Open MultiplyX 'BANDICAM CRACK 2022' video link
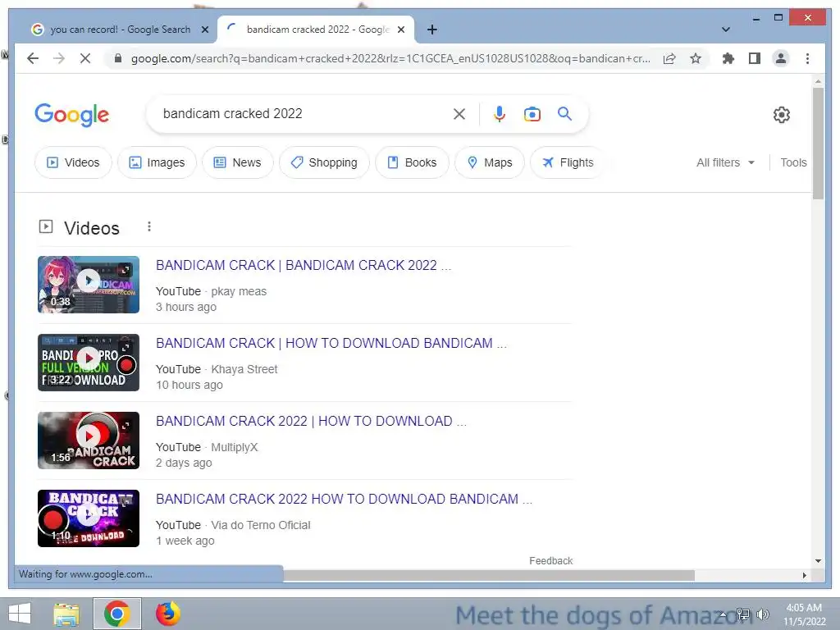 point(311,421)
